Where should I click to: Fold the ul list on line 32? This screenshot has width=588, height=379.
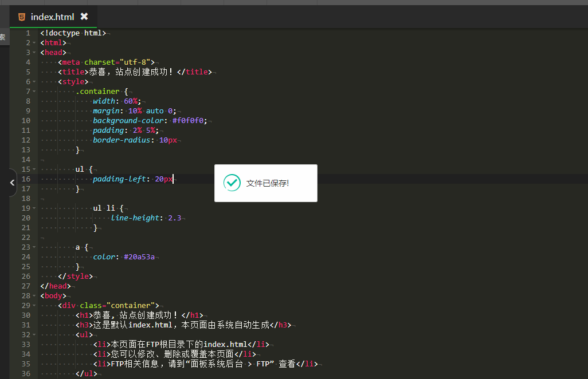point(34,335)
